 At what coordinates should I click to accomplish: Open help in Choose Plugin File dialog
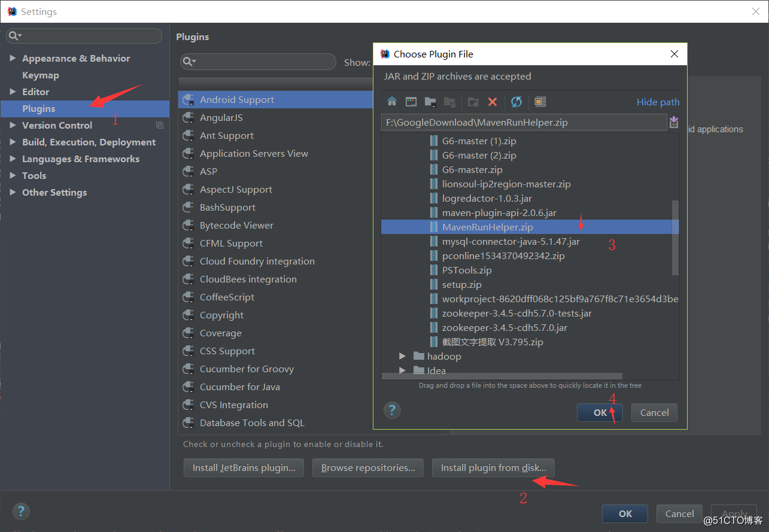click(x=392, y=411)
